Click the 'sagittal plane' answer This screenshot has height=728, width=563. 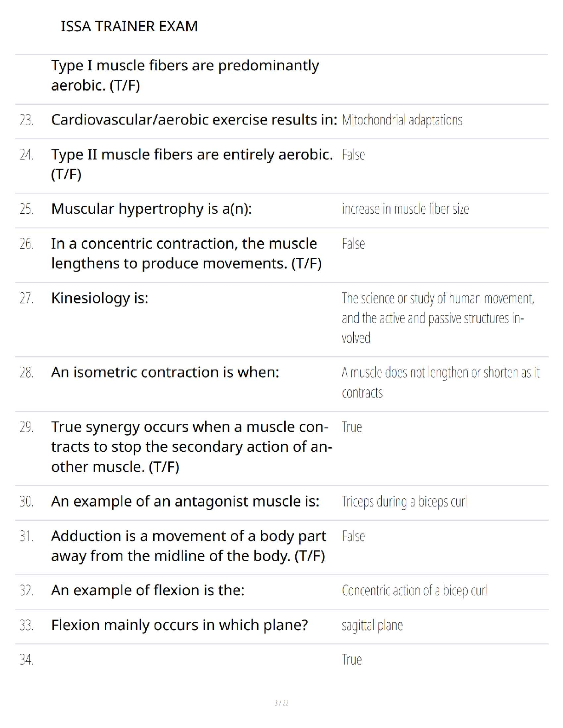372,626
